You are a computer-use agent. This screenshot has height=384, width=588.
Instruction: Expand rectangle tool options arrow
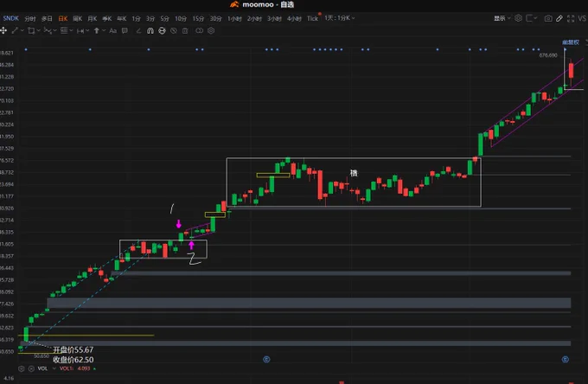click(39, 31)
